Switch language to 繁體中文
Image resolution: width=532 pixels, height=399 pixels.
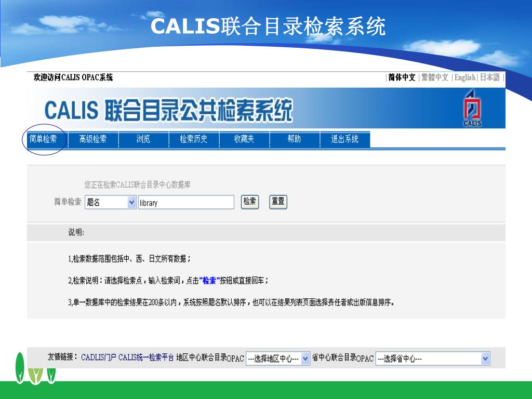435,77
